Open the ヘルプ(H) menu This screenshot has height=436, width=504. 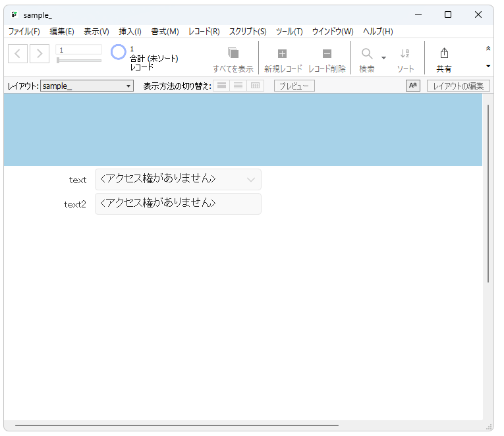378,32
